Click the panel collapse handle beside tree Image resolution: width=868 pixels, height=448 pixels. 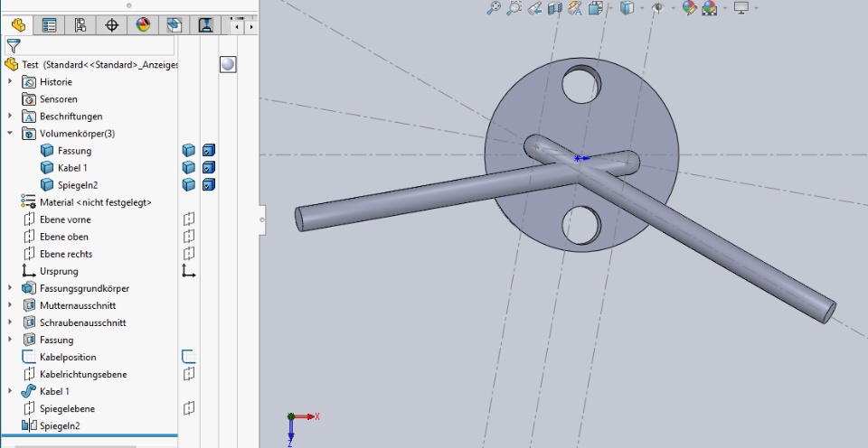click(x=262, y=219)
